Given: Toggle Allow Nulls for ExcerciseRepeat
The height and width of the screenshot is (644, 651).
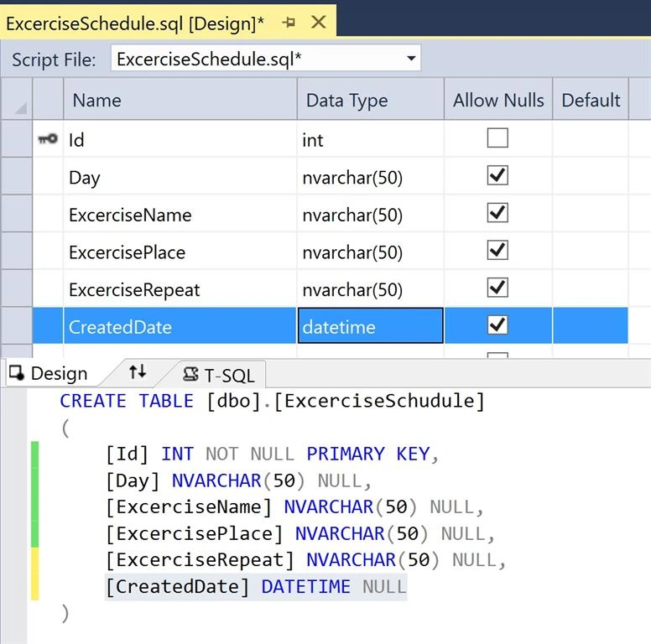Looking at the screenshot, I should (497, 288).
